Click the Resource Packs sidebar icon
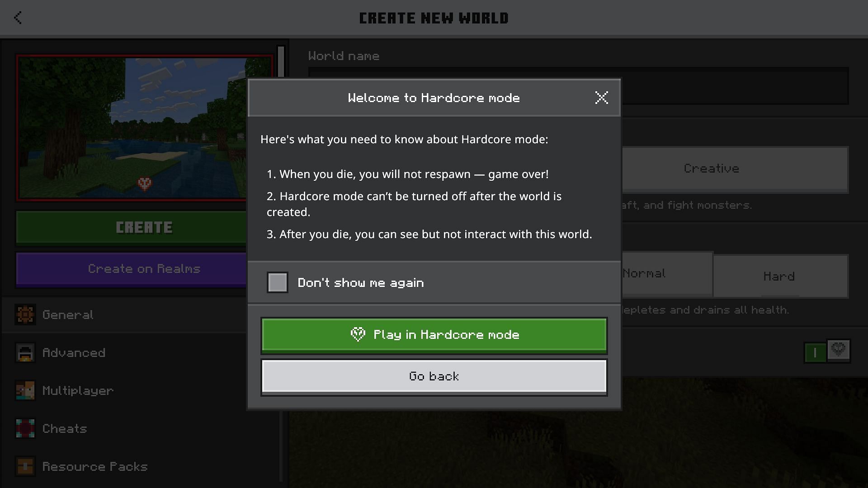 click(x=25, y=466)
